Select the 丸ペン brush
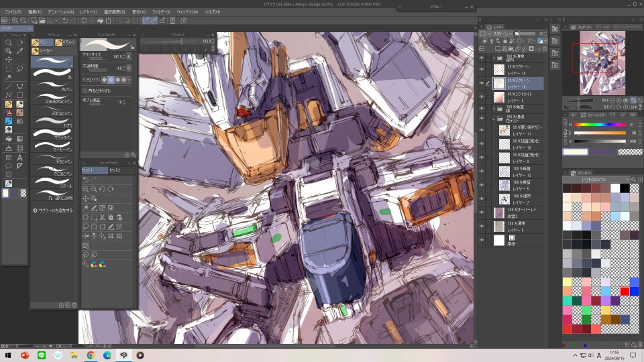Viewport: 644px width, 362px height. click(52, 85)
